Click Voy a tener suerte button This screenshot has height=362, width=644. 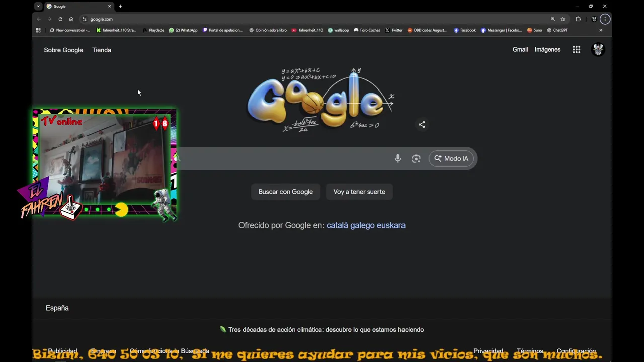pos(359,192)
